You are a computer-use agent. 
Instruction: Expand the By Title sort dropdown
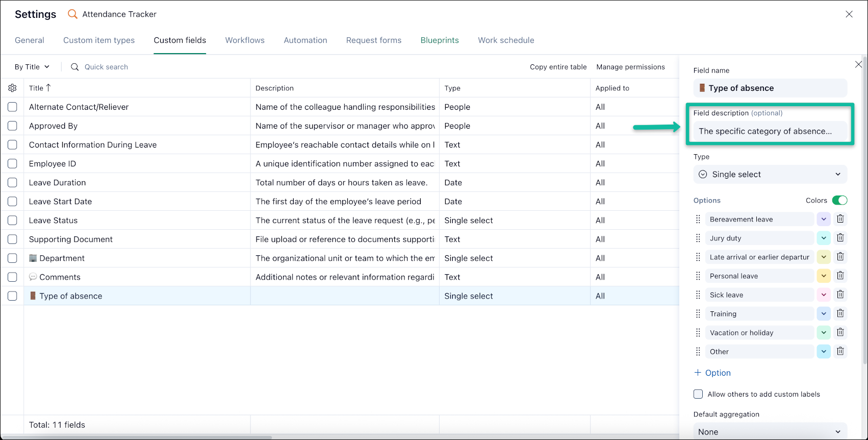click(32, 67)
